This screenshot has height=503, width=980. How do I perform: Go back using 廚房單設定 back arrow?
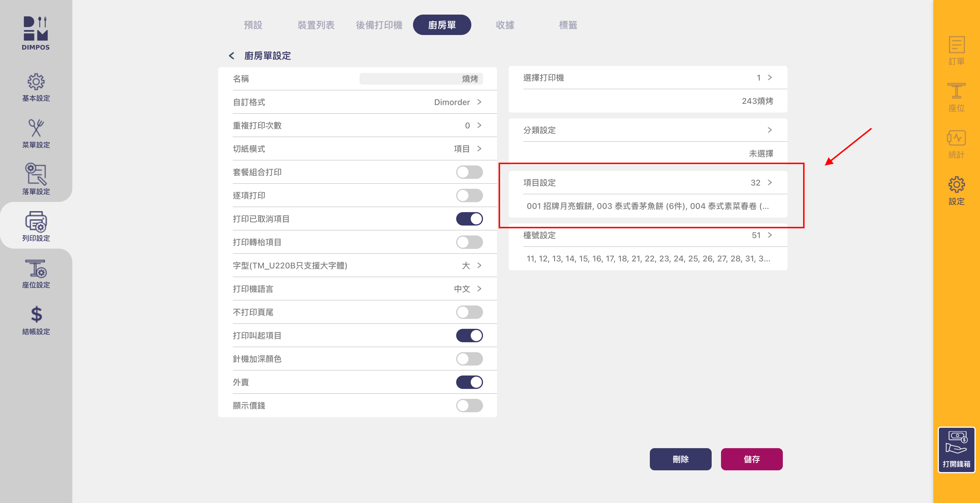(x=231, y=56)
